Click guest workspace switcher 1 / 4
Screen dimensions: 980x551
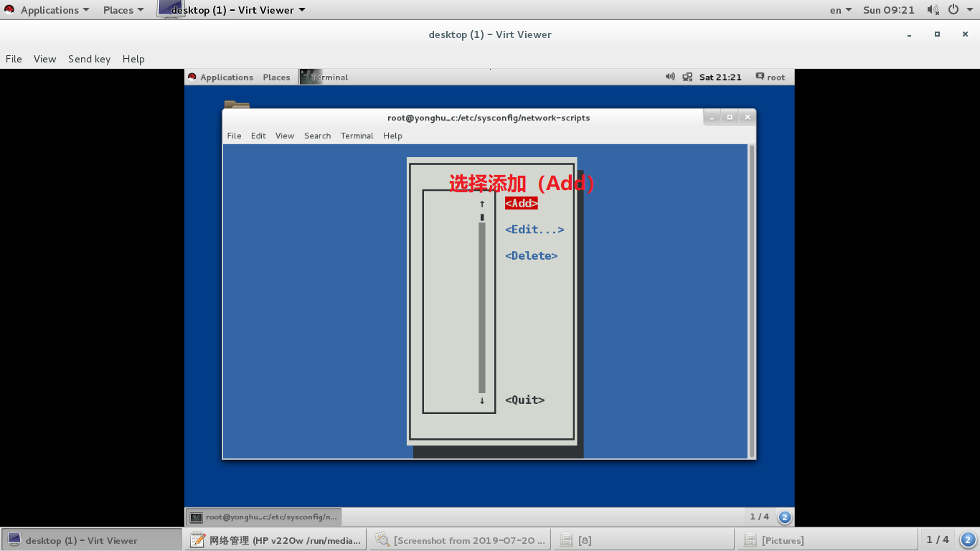click(x=759, y=517)
